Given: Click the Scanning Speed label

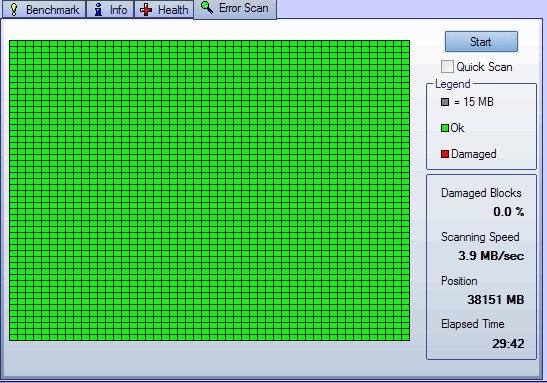Looking at the screenshot, I should (480, 237).
